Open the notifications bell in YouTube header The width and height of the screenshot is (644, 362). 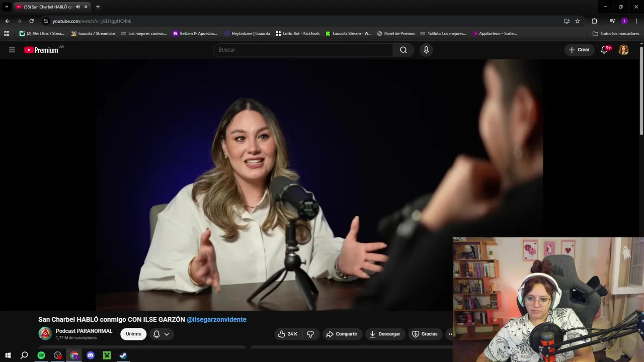click(605, 50)
